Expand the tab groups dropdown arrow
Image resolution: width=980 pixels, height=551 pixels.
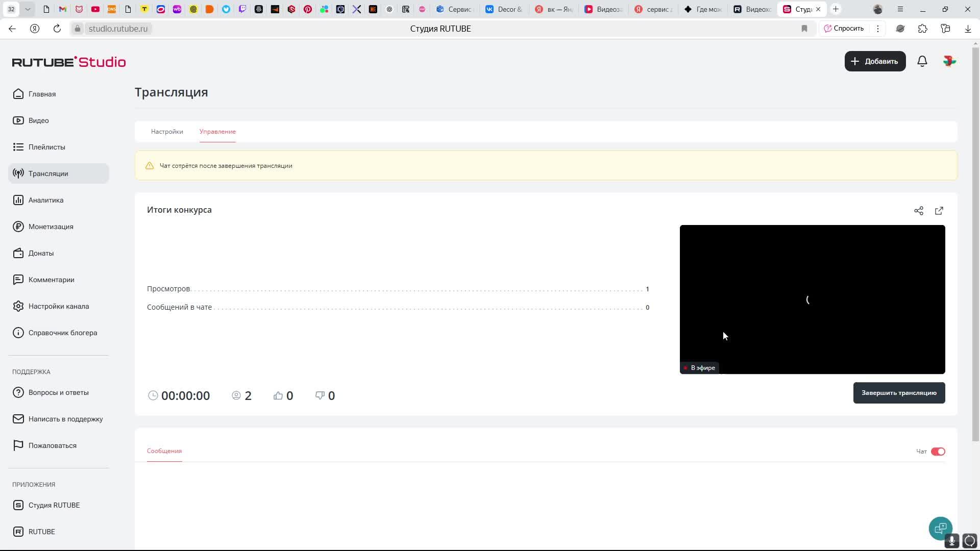pos(28,9)
